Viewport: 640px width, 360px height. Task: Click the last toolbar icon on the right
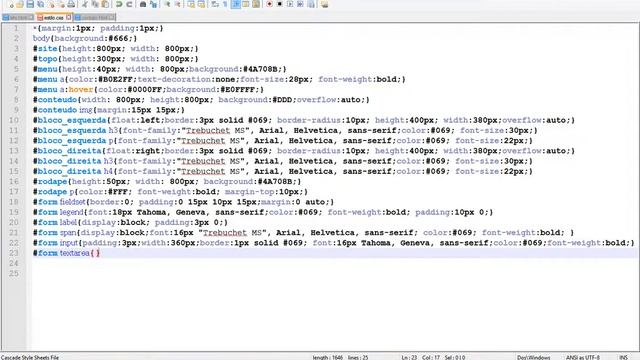(324, 4)
